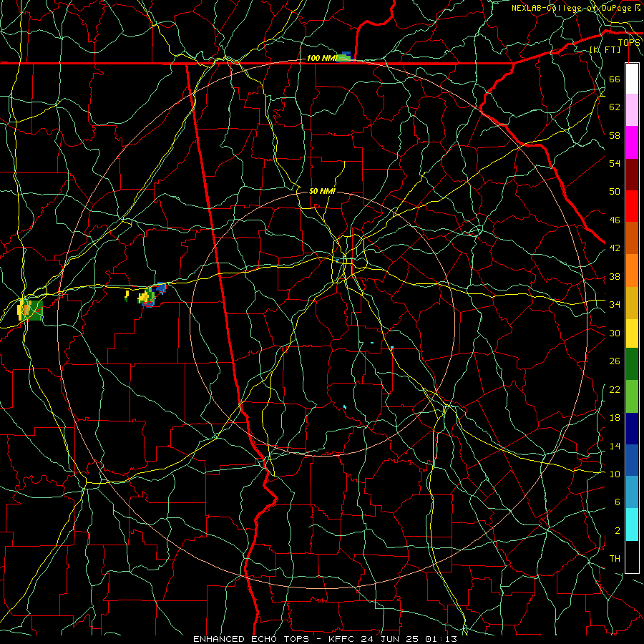Pick the dark orange legend swatch
The image size is (644, 644).
pos(632,238)
